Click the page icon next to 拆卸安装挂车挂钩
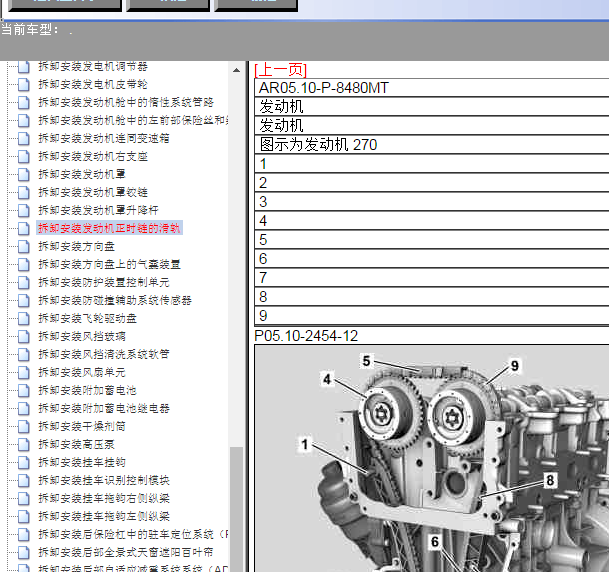The image size is (609, 572). [24, 462]
